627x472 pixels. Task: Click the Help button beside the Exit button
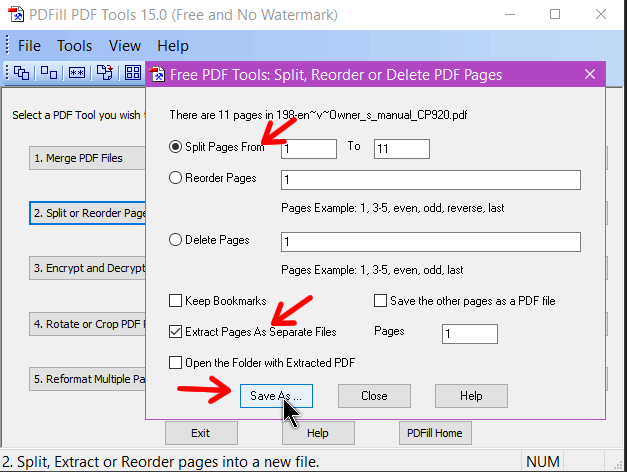point(318,433)
